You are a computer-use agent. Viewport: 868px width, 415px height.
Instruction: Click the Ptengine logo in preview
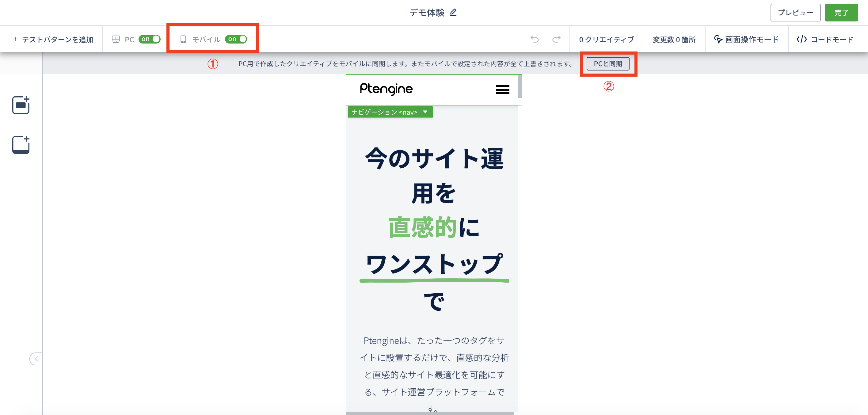[x=386, y=89]
